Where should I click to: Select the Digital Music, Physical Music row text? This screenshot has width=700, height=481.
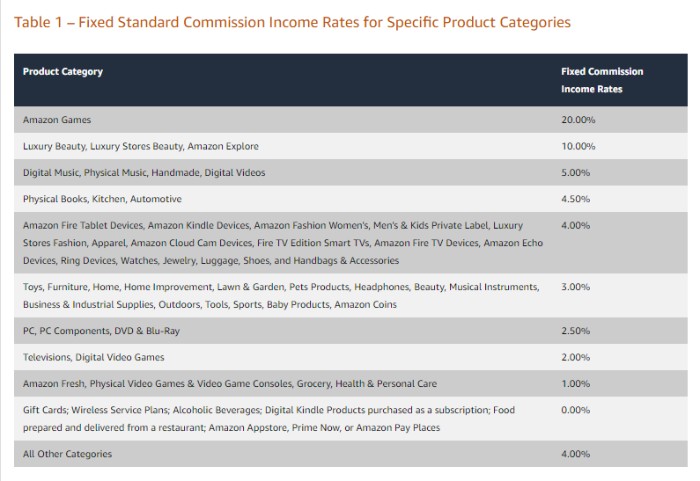(144, 172)
